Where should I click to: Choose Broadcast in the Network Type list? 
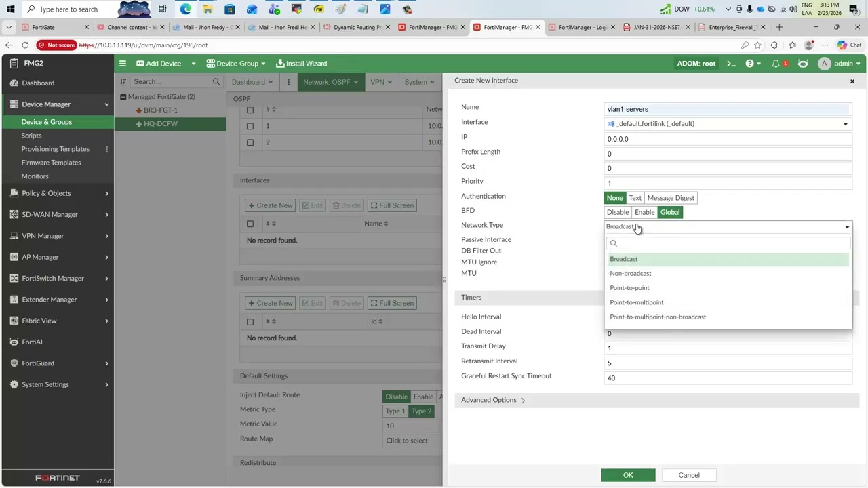tap(728, 259)
